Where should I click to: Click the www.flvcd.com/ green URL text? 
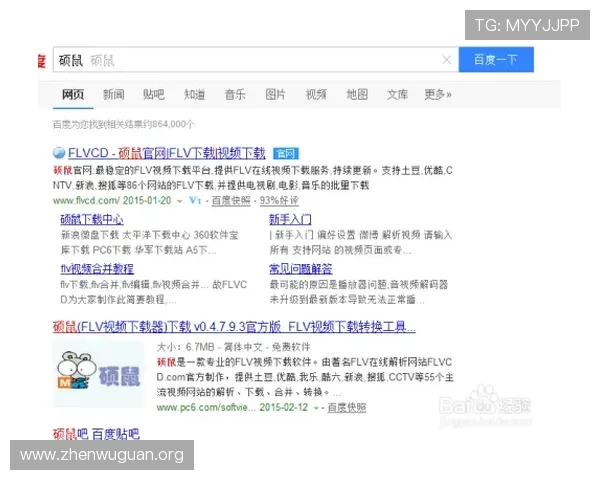[x=86, y=201]
